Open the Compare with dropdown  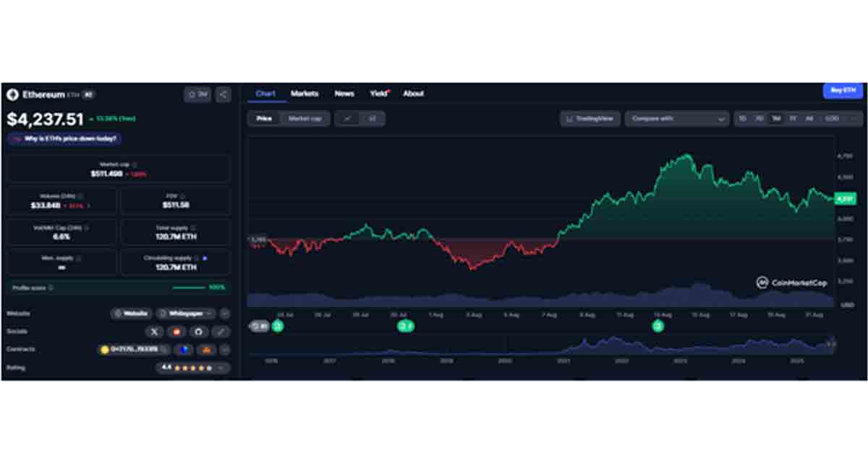tap(677, 119)
